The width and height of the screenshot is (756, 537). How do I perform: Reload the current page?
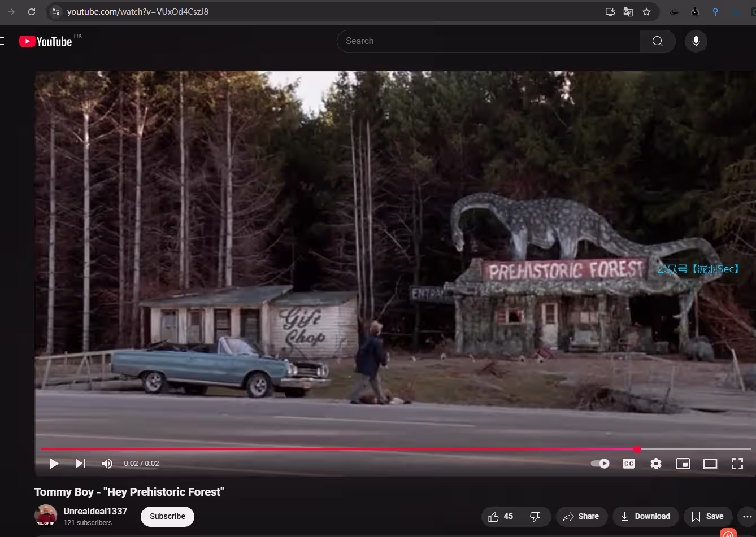pos(32,12)
